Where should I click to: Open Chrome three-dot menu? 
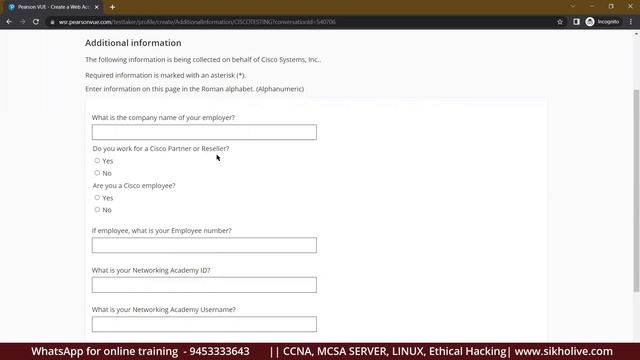click(x=631, y=22)
